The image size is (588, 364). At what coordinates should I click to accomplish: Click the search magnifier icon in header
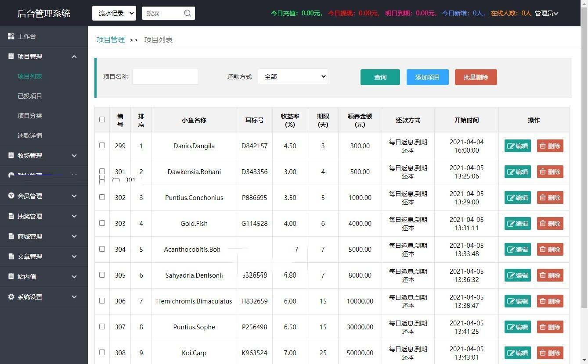pos(188,13)
